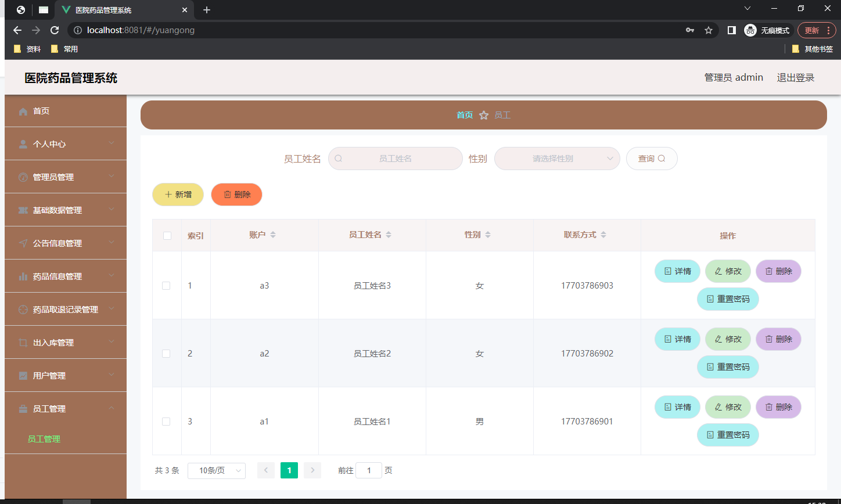Toggle the select-all checkbox in table header
The width and height of the screenshot is (841, 504).
point(167,235)
